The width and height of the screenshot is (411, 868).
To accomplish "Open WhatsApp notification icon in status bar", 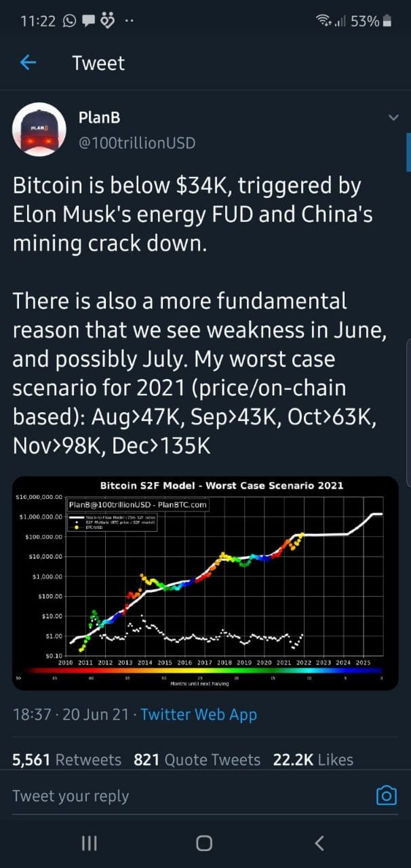I will 70,21.
